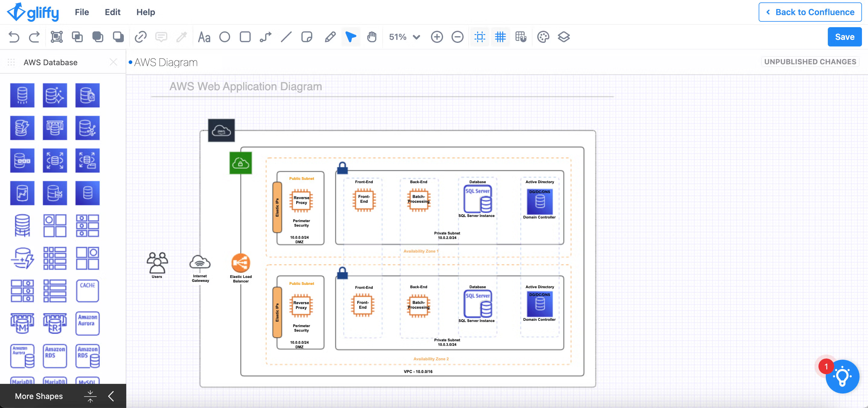Open the Edit menu
This screenshot has width=868, height=408.
point(113,12)
